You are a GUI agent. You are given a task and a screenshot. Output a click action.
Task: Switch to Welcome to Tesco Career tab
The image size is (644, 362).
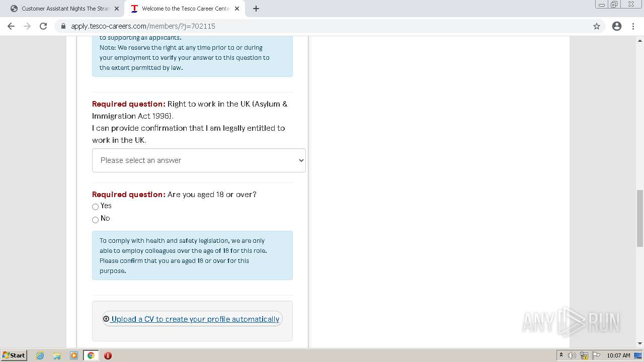point(185,9)
